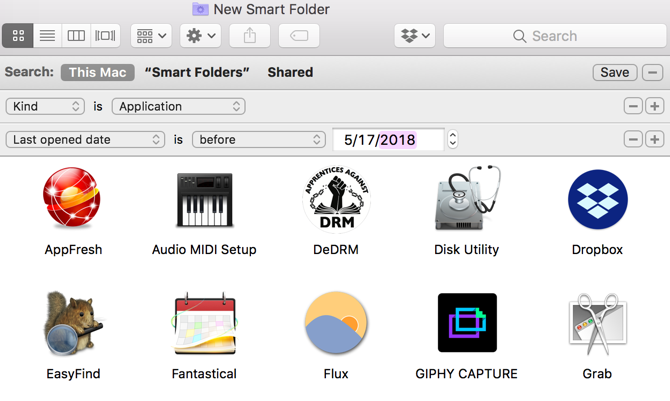Click the GIPHY CAPTURE name label
The width and height of the screenshot is (670, 401).
[467, 374]
